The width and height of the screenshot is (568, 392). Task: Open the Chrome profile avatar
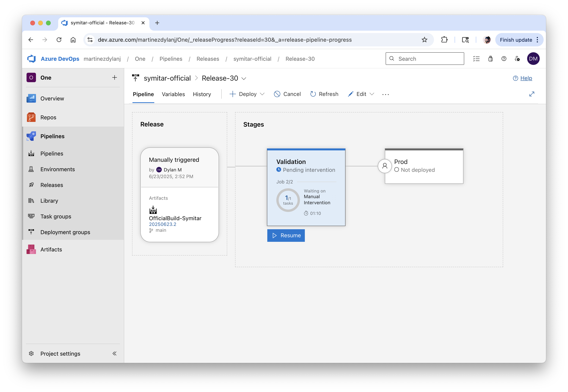point(486,40)
